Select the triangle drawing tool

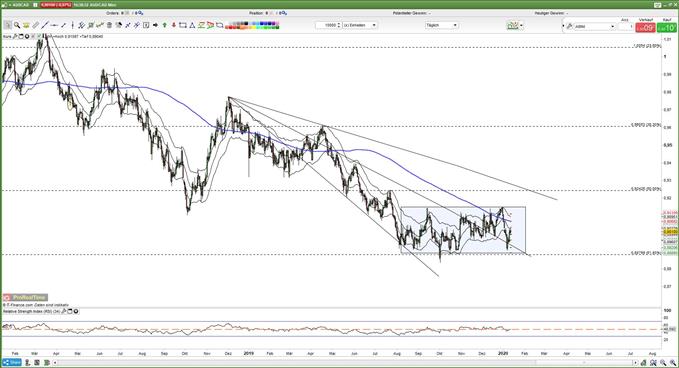tap(192, 25)
